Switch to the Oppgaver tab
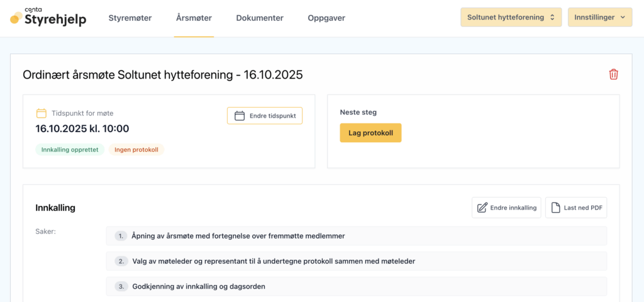 [x=326, y=18]
